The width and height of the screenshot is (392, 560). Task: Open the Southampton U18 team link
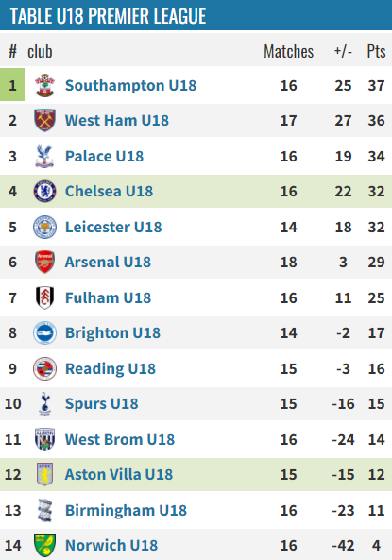point(130,85)
